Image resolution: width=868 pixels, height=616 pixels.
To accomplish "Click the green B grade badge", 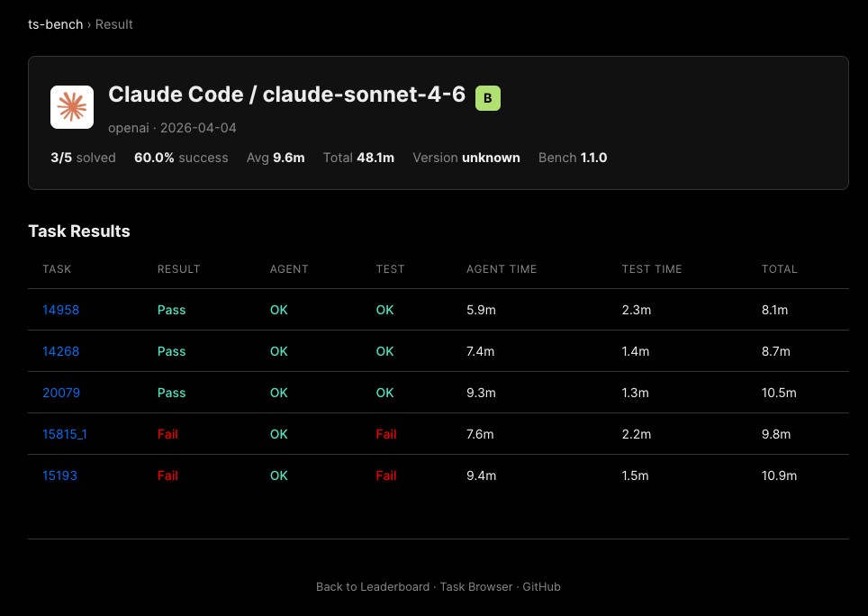I will (x=488, y=98).
